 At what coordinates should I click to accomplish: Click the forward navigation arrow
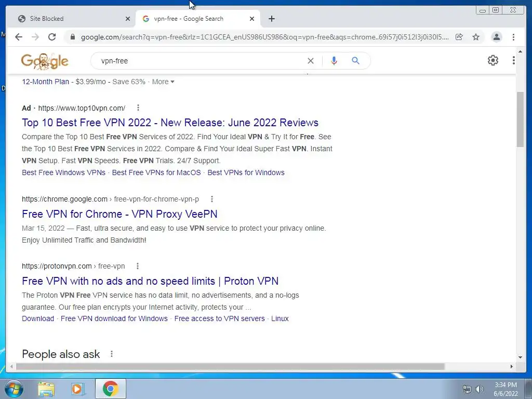tap(35, 37)
